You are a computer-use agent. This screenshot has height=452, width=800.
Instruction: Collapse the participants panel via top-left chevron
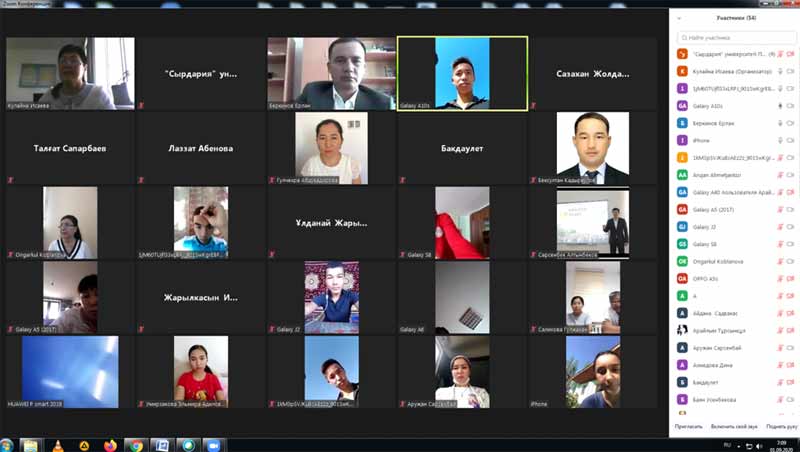coord(681,17)
